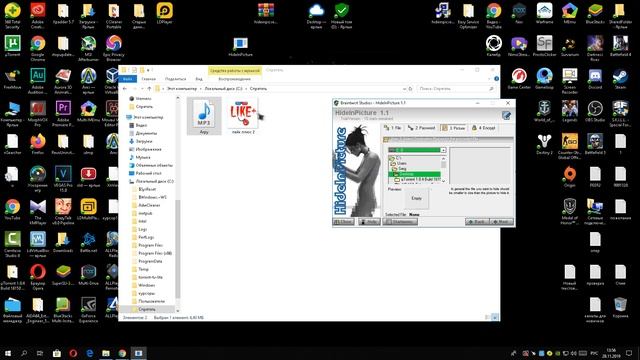Open the uTorrent desktop icon
The image size is (640, 360).
click(12, 46)
